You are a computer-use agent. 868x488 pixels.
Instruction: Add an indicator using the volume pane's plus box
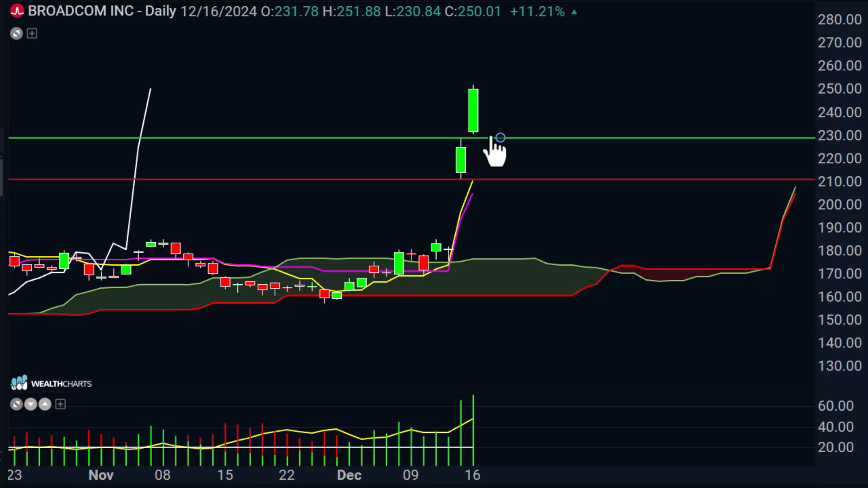[61, 404]
